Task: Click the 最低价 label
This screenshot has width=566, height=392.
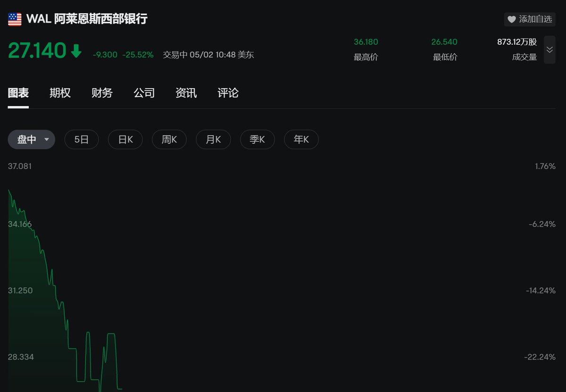Action: 445,57
